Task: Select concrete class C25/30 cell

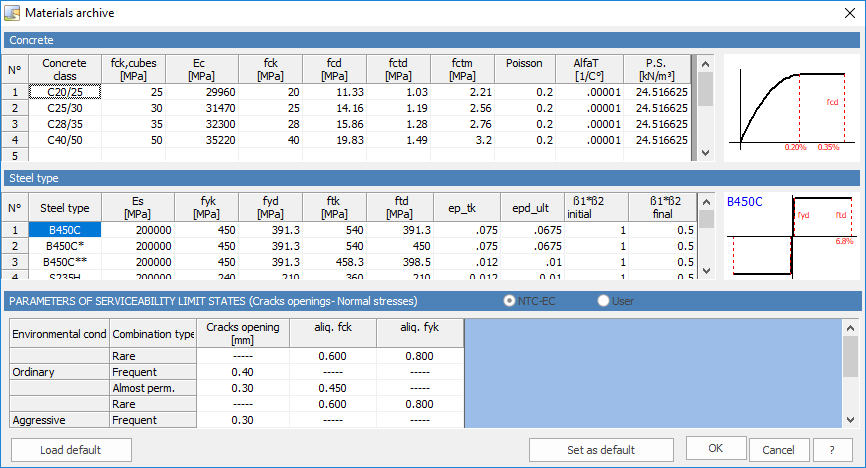Action: (x=65, y=108)
